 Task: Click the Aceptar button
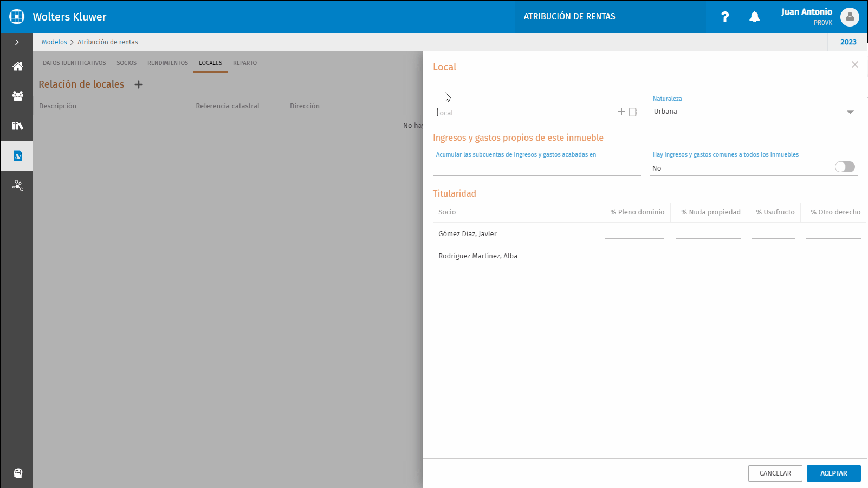point(834,473)
